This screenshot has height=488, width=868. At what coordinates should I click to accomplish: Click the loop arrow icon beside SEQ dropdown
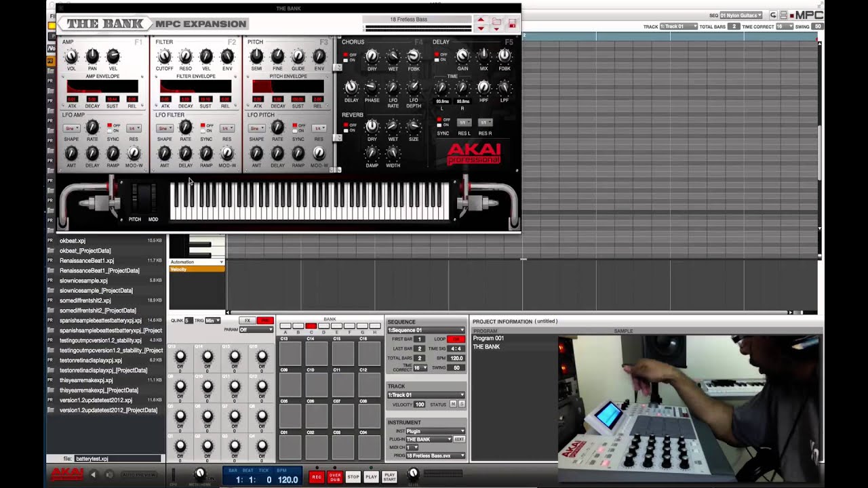773,15
